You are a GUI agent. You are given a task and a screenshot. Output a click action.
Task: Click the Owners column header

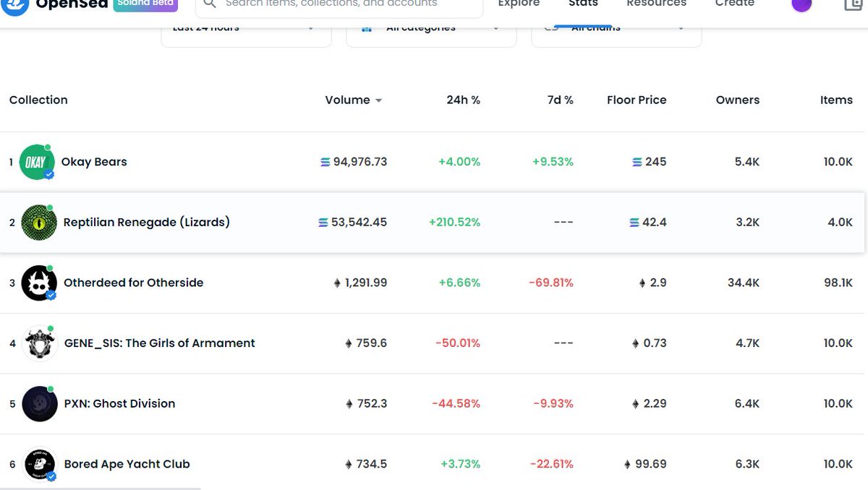[738, 100]
